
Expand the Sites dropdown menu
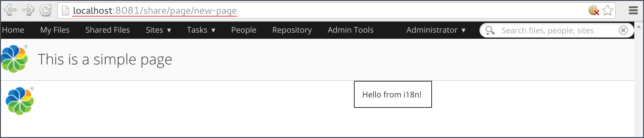(x=158, y=30)
